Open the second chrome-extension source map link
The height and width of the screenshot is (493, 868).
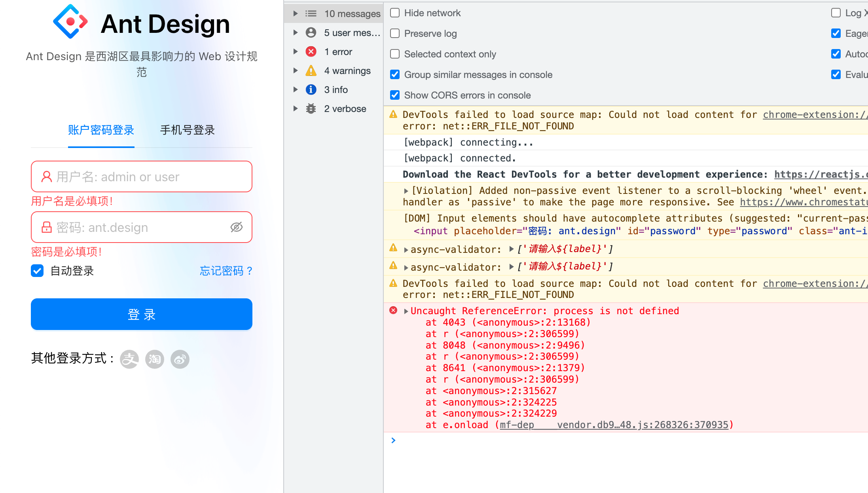click(x=815, y=284)
